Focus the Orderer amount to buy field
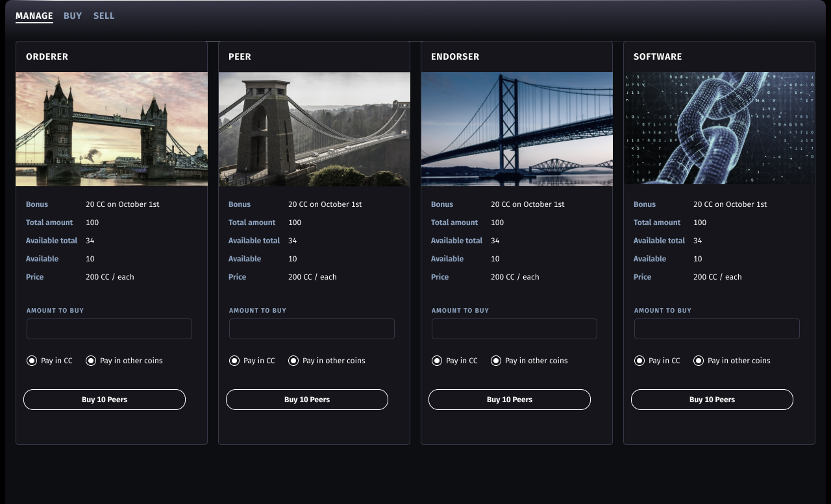Image resolution: width=831 pixels, height=504 pixels. 109,329
